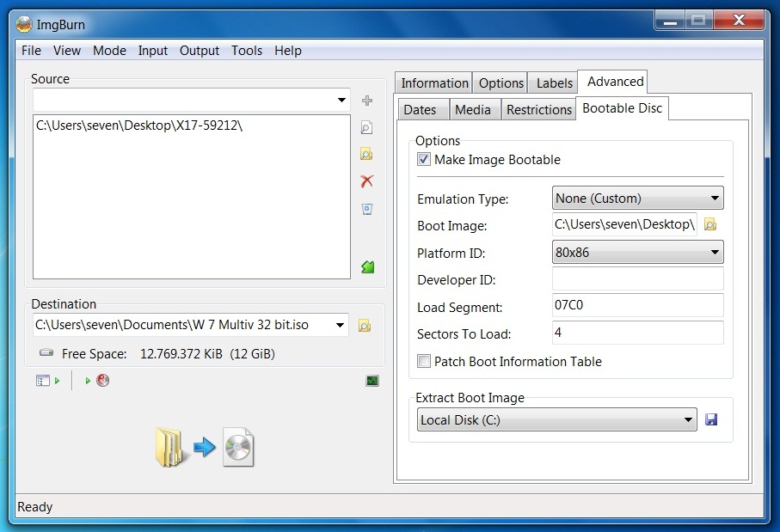The image size is (780, 532).
Task: Click the add source plus icon
Action: click(x=367, y=101)
